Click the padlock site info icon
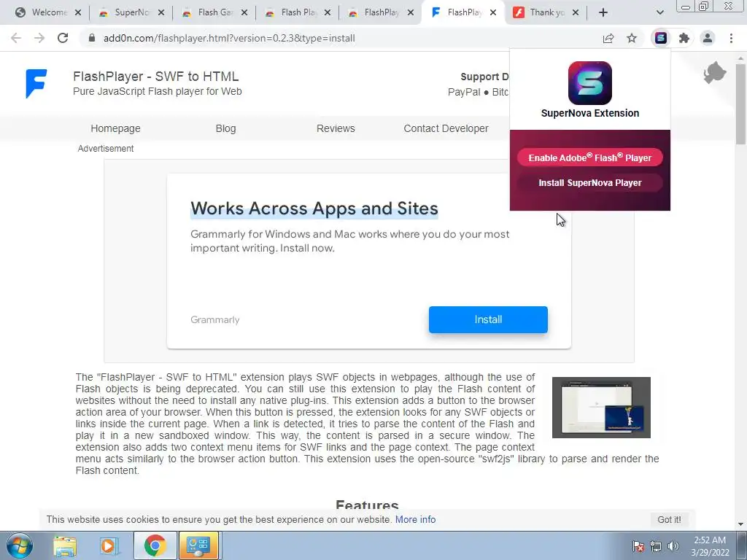The image size is (747, 560). pos(92,38)
